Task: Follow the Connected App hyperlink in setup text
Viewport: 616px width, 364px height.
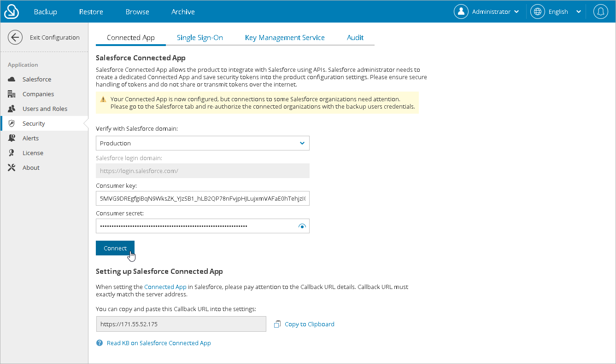Action: [165, 287]
